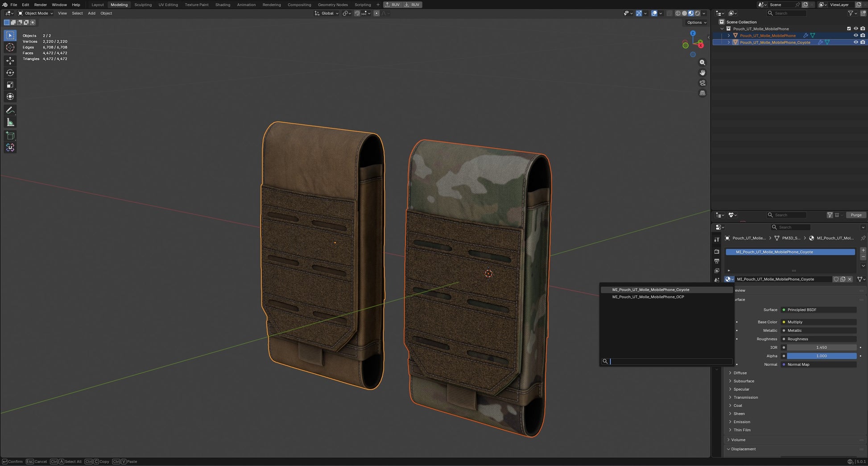This screenshot has width=868, height=466.
Task: Toggle camera view icon in viewport
Action: tap(703, 83)
